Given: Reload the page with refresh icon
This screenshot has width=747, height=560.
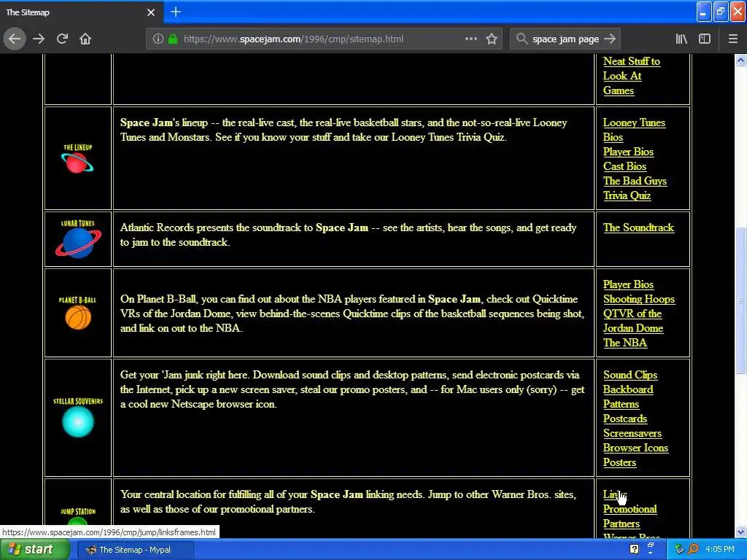Looking at the screenshot, I should point(63,39).
